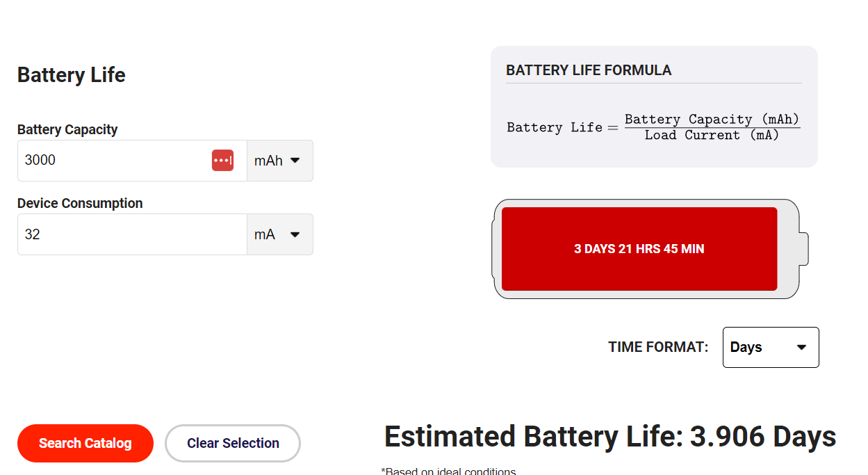Viewport: 868px width, 475px height.
Task: Click the Device Consumption field label
Action: point(80,203)
